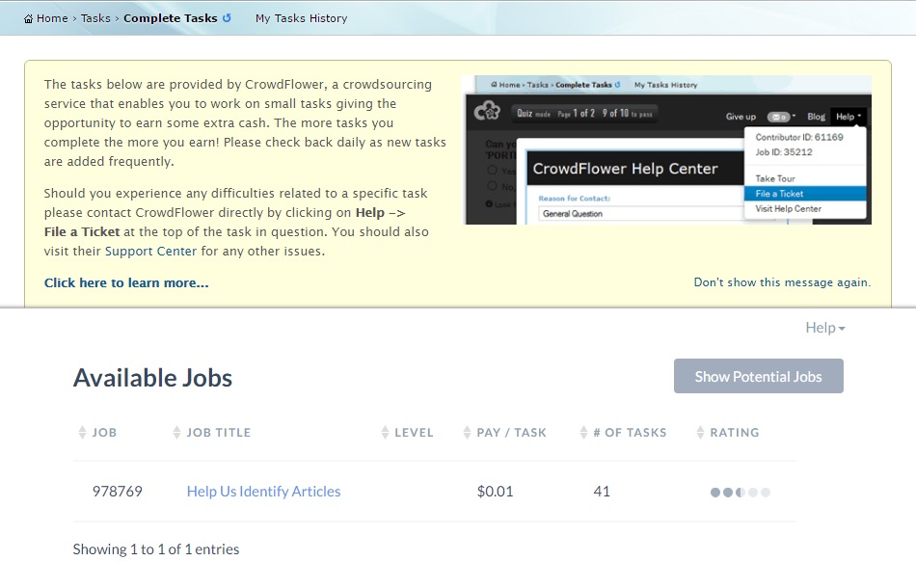This screenshot has width=916, height=588.
Task: Click the $0.01 pay per task value
Action: click(x=495, y=491)
